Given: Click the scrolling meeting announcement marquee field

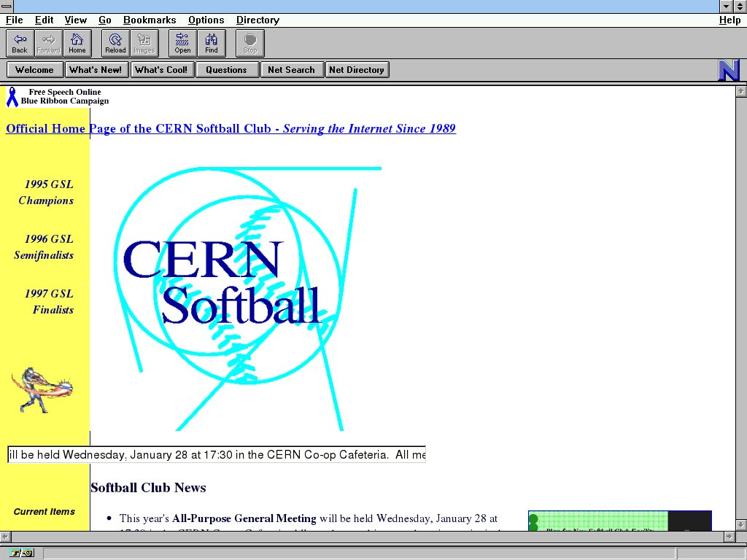Looking at the screenshot, I should point(217,455).
